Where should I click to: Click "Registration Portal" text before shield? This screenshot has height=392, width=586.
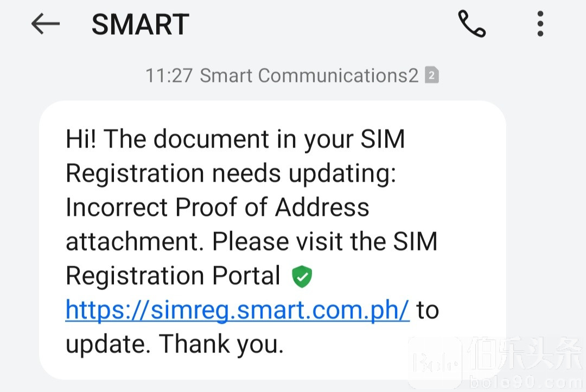point(173,276)
